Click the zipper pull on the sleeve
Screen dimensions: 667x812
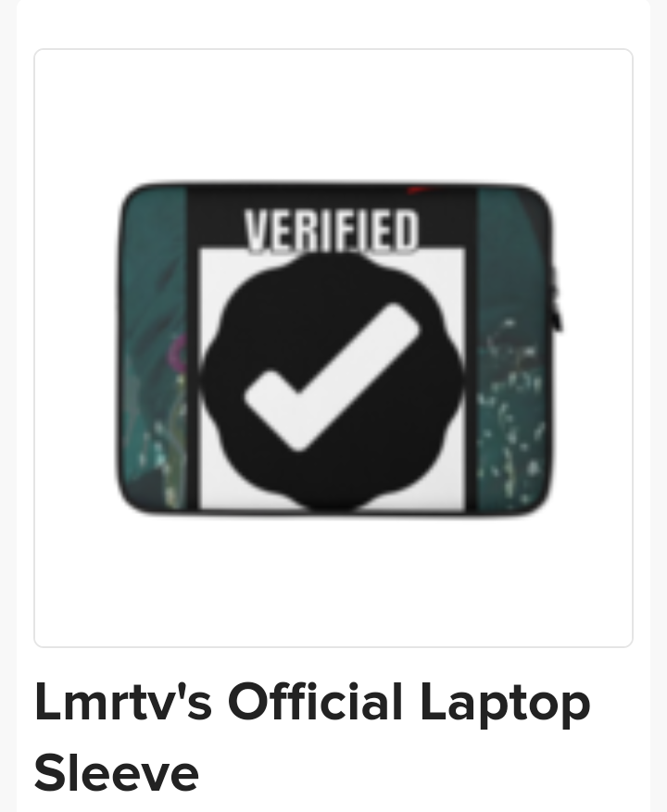pos(556,300)
